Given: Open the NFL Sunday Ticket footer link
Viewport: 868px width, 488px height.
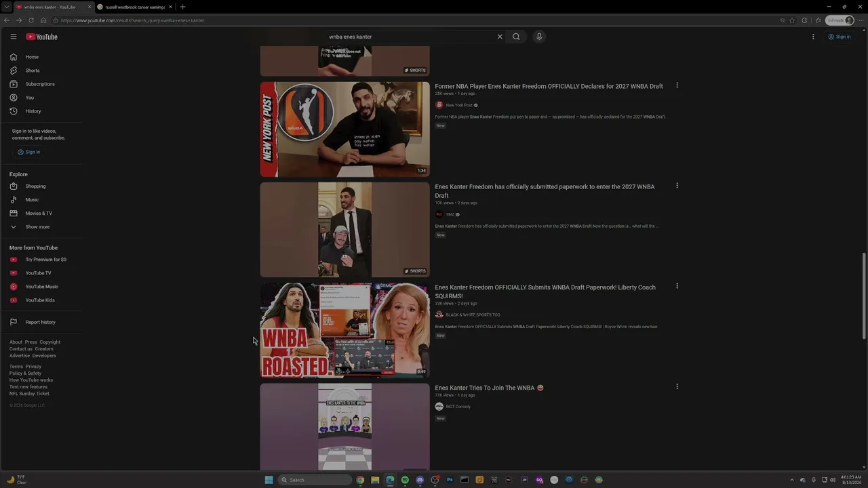Looking at the screenshot, I should pyautogui.click(x=29, y=394).
